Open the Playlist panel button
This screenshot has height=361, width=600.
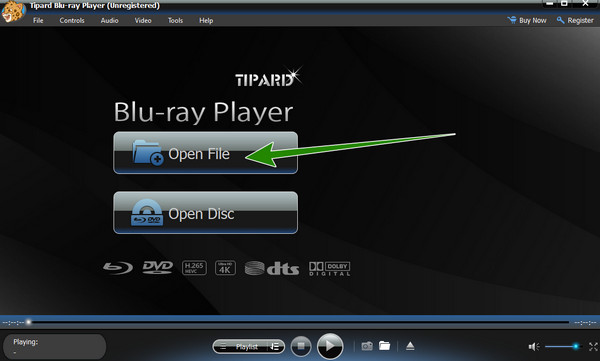click(x=241, y=347)
